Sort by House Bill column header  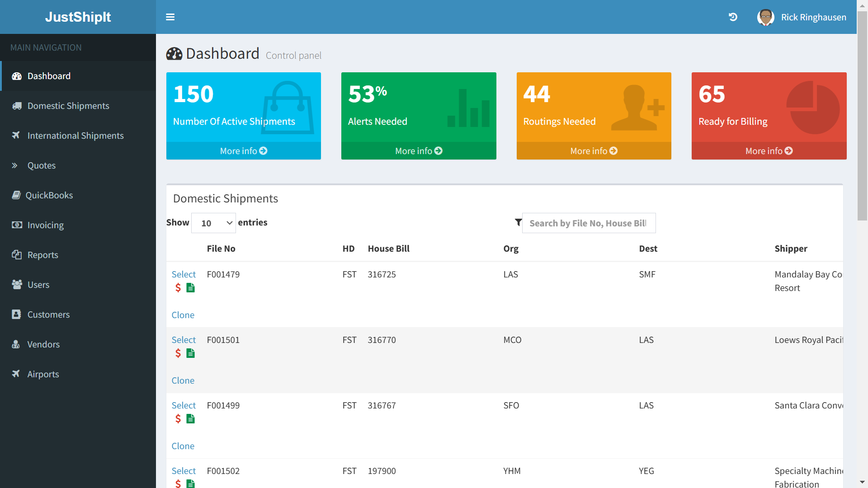(389, 249)
